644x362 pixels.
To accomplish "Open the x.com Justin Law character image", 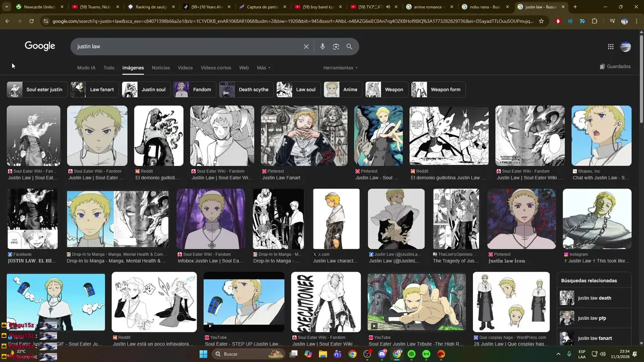I will coord(336,219).
